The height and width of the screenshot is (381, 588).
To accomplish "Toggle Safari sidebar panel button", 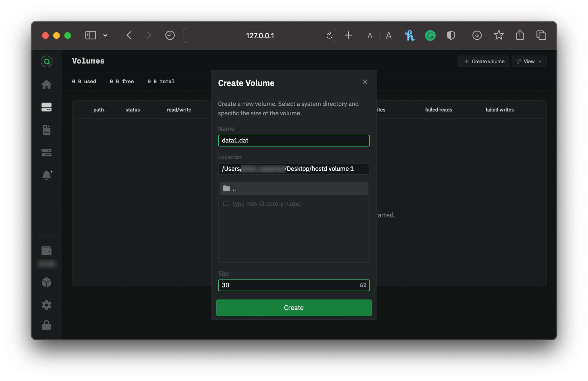I will (x=91, y=36).
